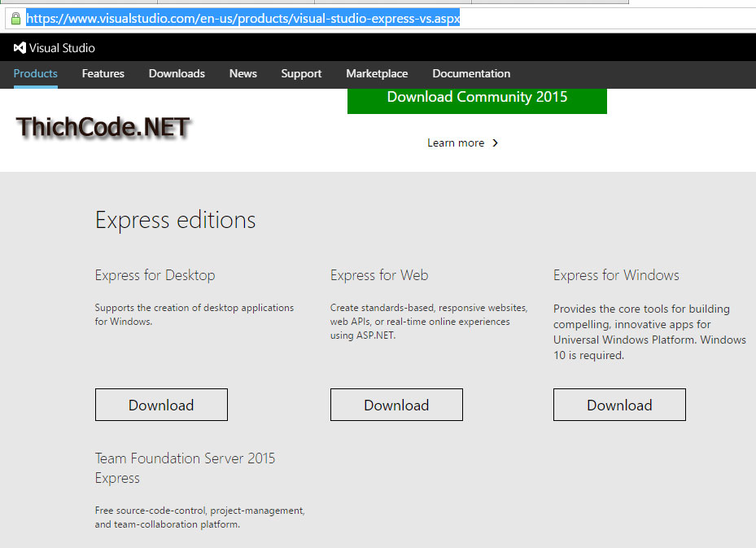
Task: Click the Team Foundation Server 2015 Express title
Action: pyautogui.click(x=185, y=468)
